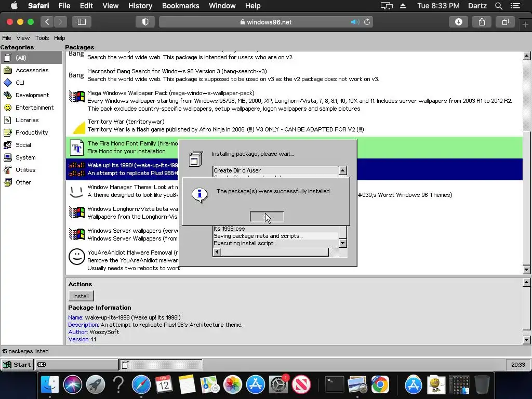This screenshot has width=532, height=399.
Task: Click the Fira Mono font package icon
Action: pos(77,148)
